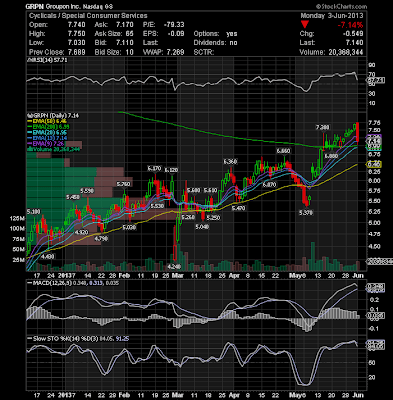This screenshot has width=393, height=400.
Task: Click the Dividends no entry
Action: coord(215,43)
